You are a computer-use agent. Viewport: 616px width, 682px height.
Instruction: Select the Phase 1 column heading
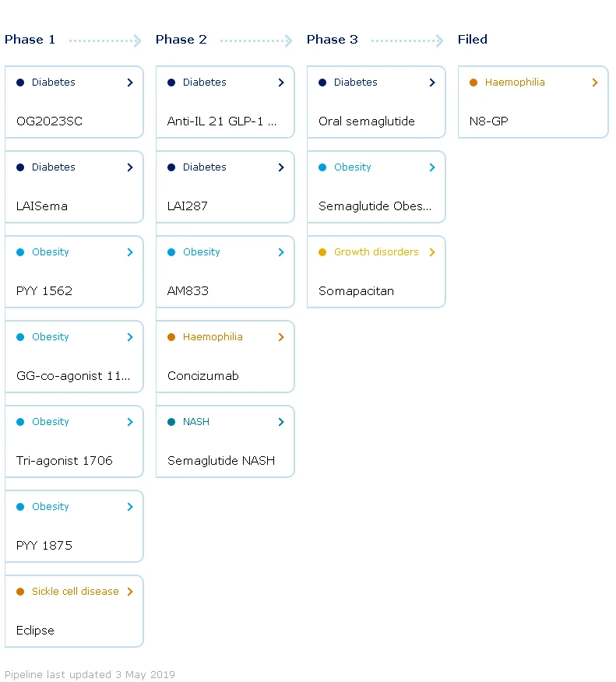30,40
